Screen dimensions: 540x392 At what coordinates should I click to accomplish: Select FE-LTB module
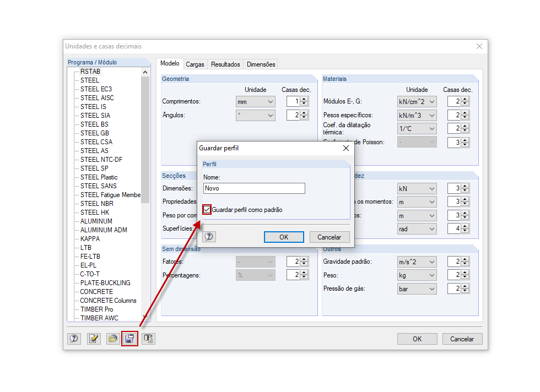tap(90, 257)
